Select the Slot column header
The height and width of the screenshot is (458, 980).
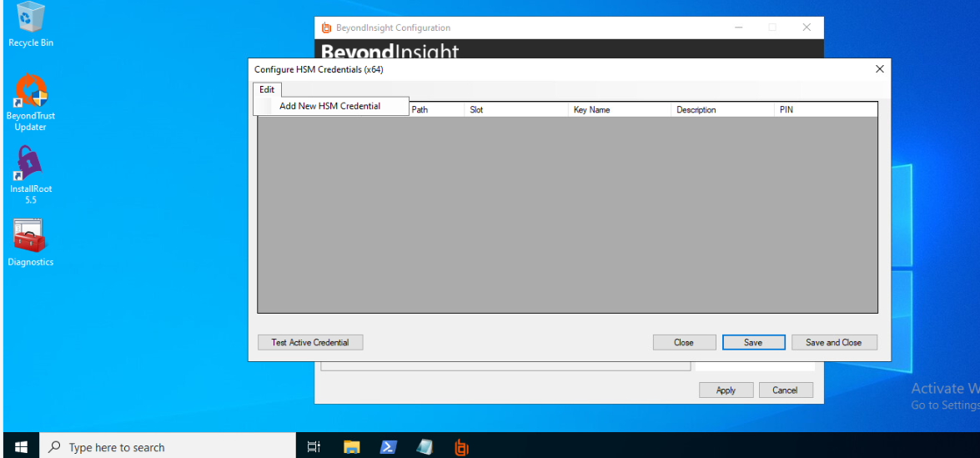(x=516, y=109)
